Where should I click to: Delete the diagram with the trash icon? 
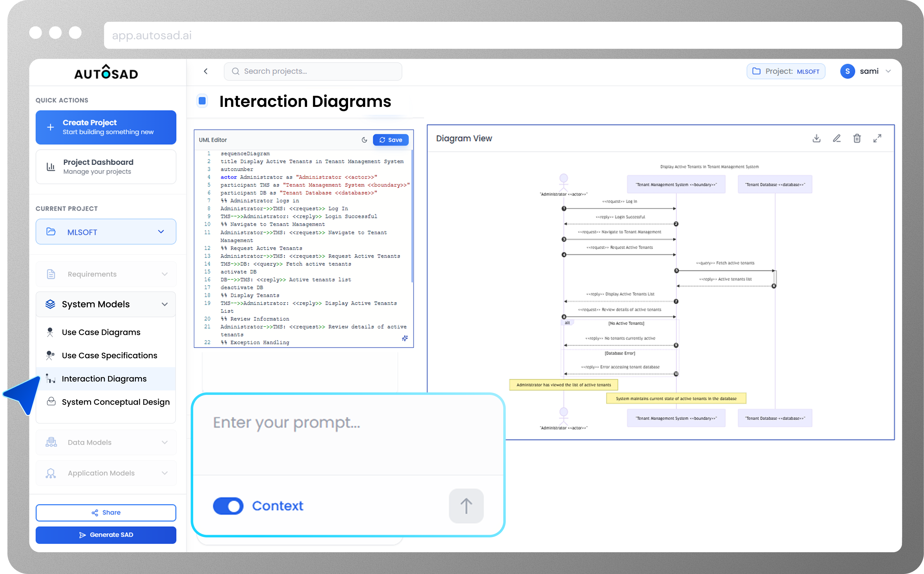click(x=857, y=139)
